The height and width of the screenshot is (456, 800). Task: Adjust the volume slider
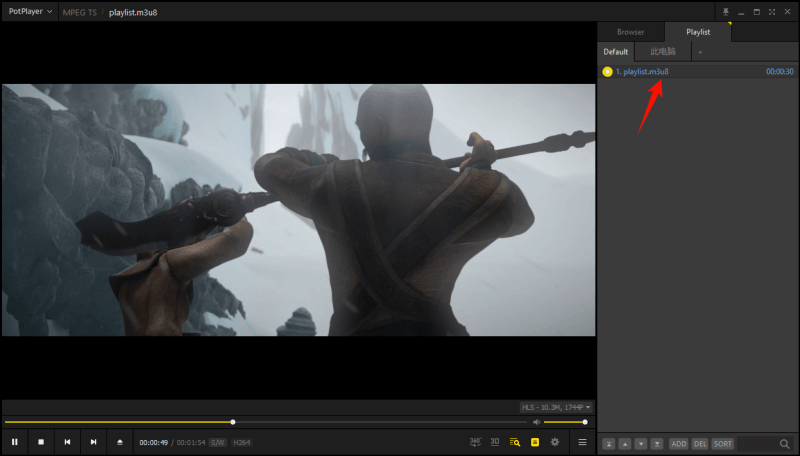coord(565,422)
